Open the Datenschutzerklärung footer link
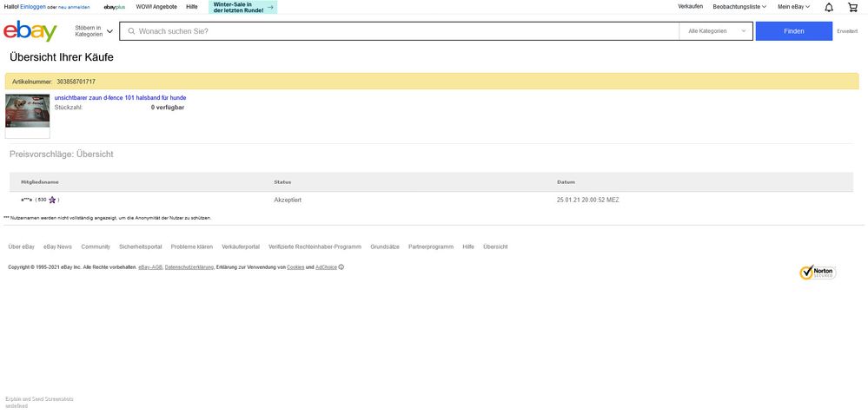 [189, 267]
